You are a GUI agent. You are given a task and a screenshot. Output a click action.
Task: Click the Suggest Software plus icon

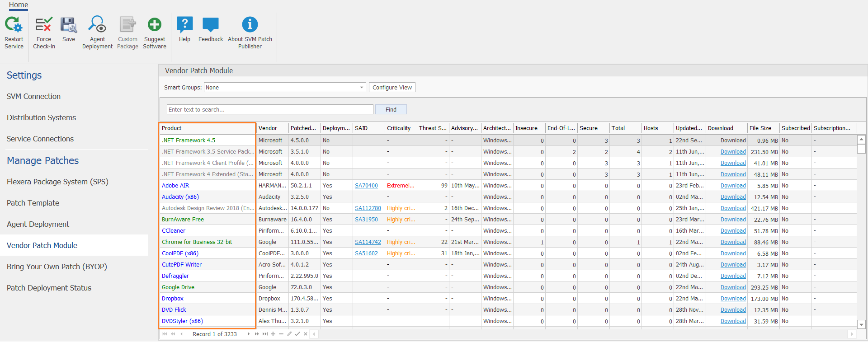tap(155, 24)
